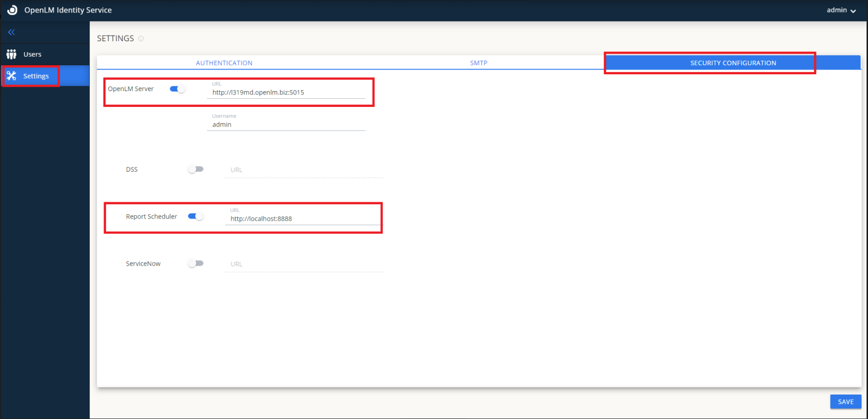
Task: Click the OpenLM logo icon
Action: [12, 10]
